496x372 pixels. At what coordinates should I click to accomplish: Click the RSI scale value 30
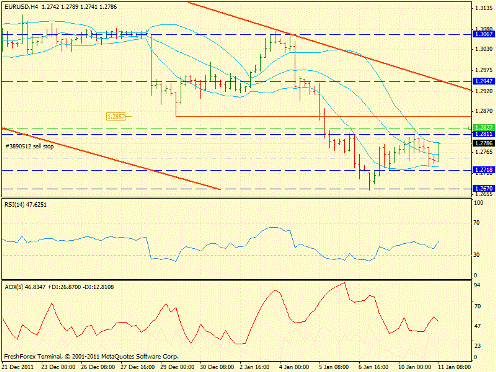click(x=477, y=255)
